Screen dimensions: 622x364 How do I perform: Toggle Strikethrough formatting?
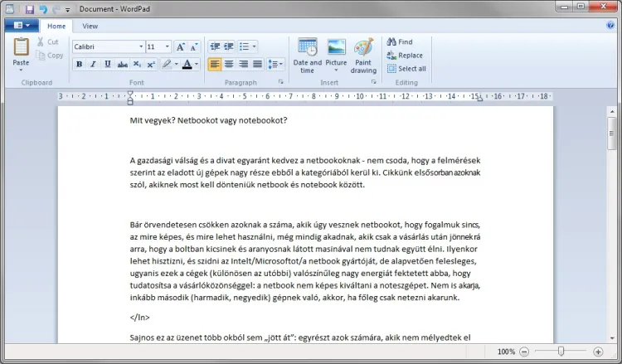tap(123, 64)
